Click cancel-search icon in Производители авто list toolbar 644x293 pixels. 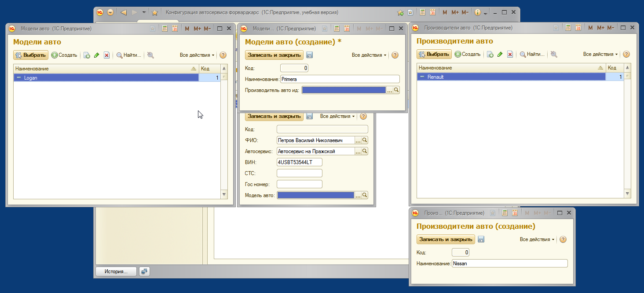pos(554,55)
